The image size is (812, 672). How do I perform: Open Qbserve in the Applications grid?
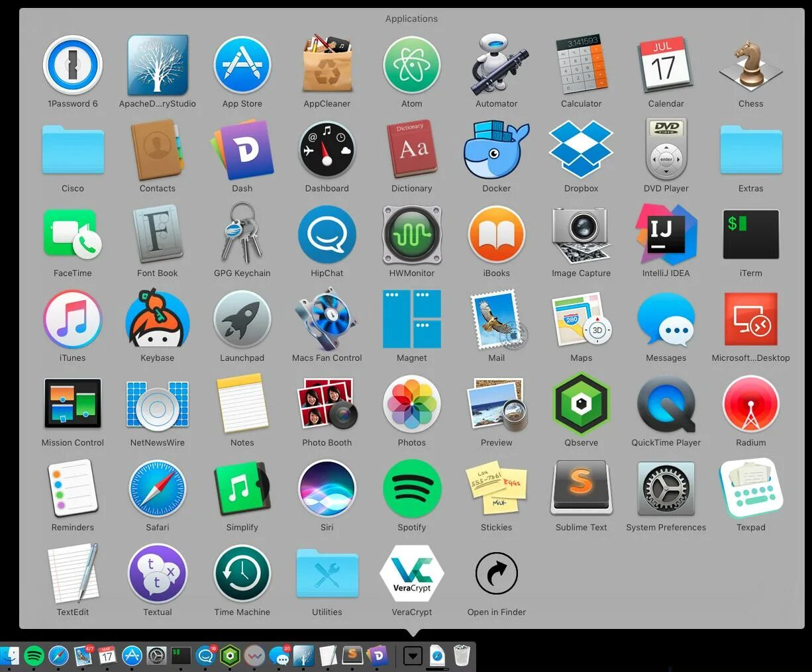click(582, 405)
